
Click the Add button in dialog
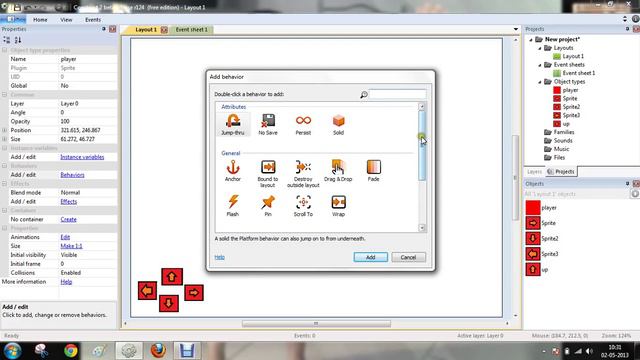coord(371,258)
